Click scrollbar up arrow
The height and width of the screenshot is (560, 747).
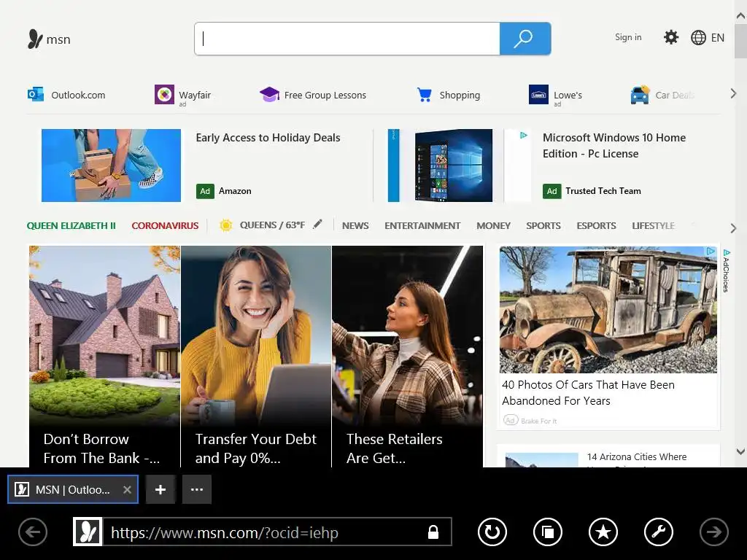click(x=740, y=16)
